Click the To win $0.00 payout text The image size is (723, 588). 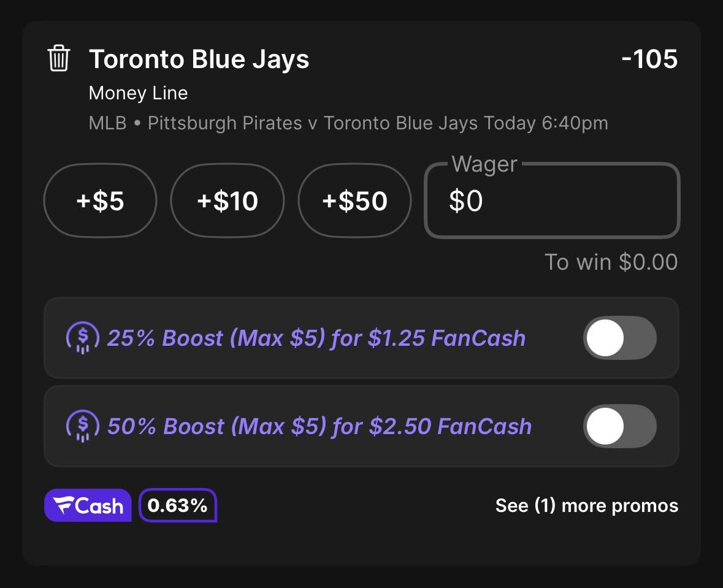point(611,262)
